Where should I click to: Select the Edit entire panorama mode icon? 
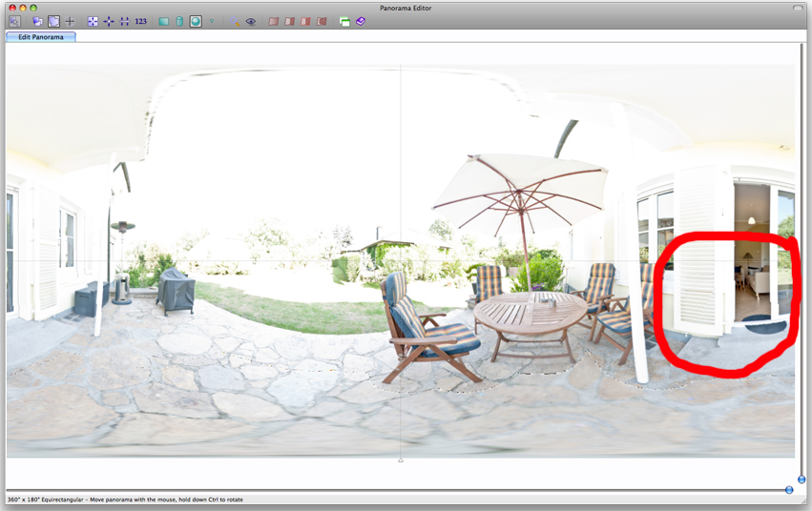[x=37, y=21]
